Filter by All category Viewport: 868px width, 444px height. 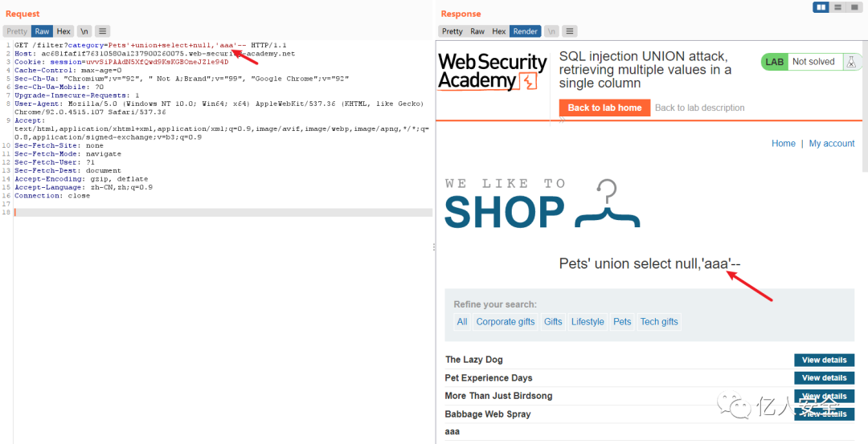(462, 322)
